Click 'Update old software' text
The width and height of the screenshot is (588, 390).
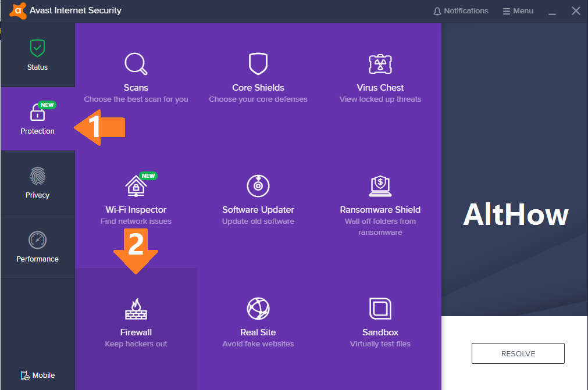258,221
